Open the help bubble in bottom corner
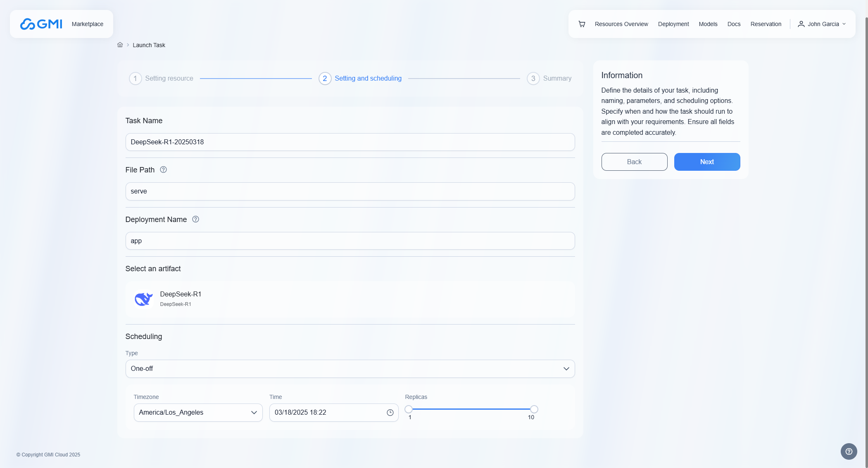Screen dimensions: 868x468 (x=849, y=451)
